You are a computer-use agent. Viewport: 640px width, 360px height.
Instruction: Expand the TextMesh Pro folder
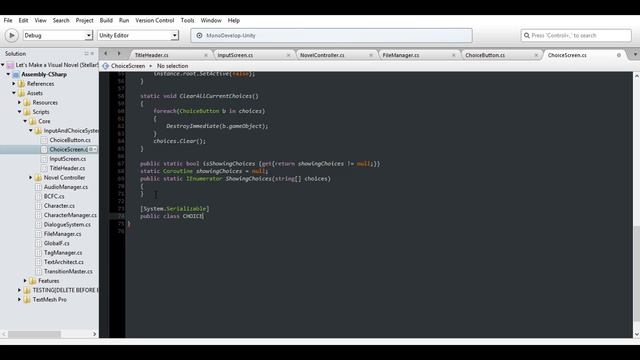[20, 300]
